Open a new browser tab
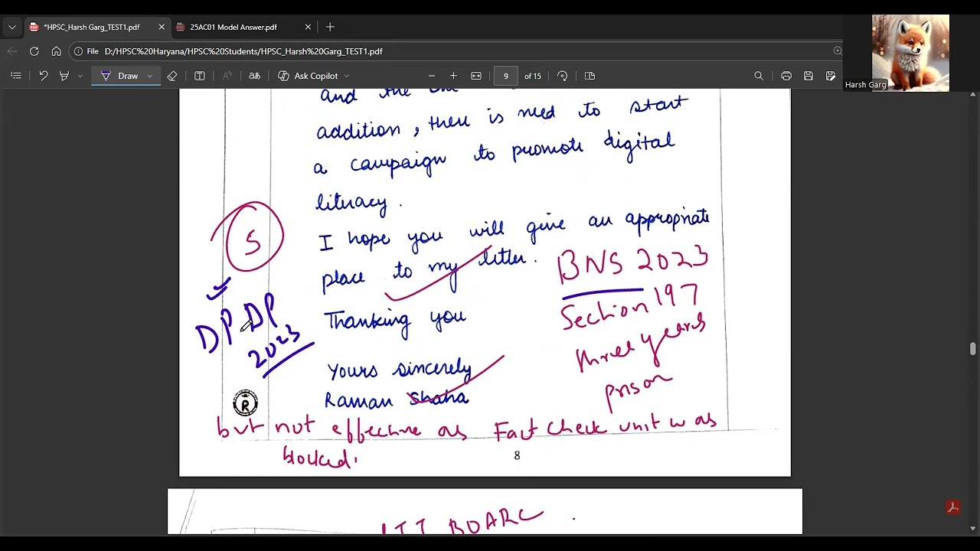This screenshot has height=551, width=980. (330, 27)
